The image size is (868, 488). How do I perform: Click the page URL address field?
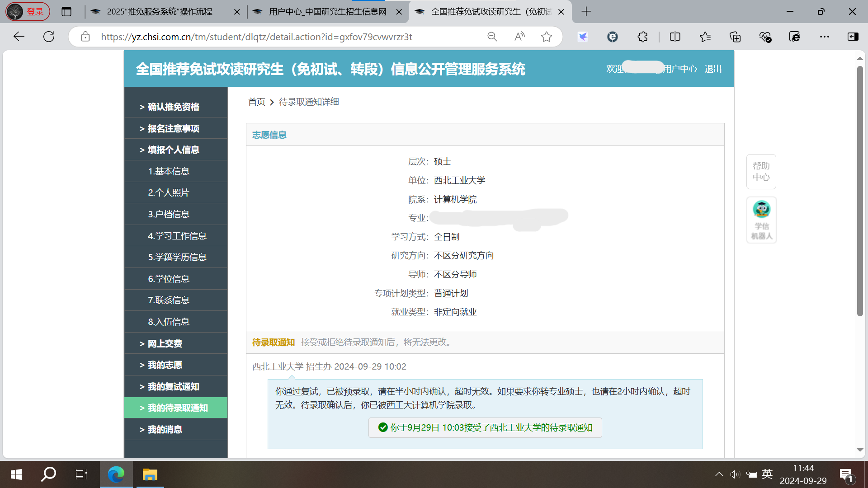tap(256, 37)
